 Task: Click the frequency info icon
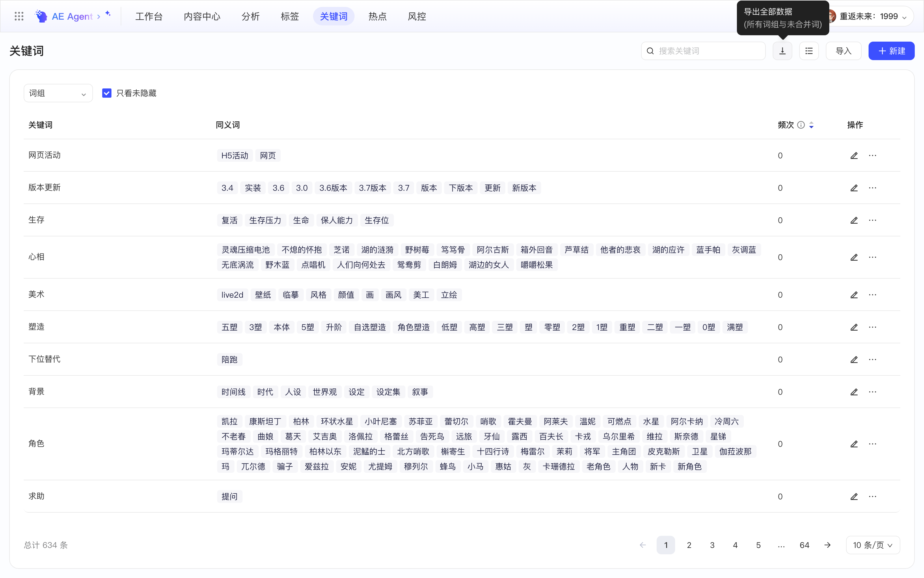tap(801, 125)
